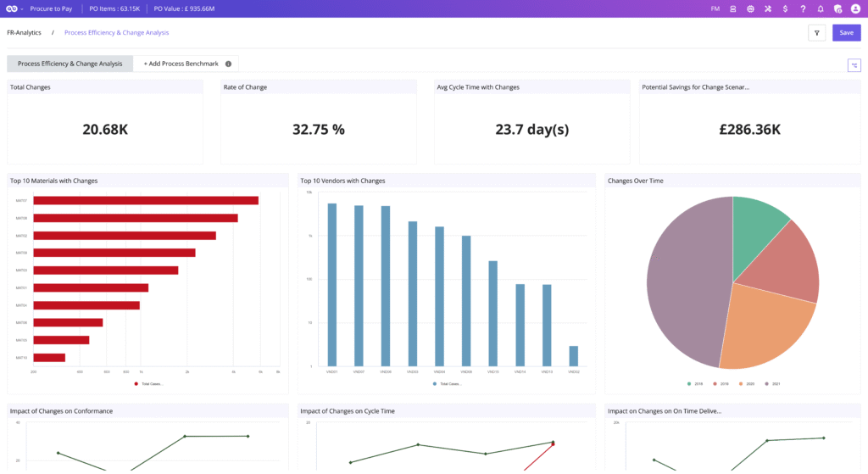The image size is (868, 474).
Task: Open the filter icon next to Save
Action: point(816,33)
